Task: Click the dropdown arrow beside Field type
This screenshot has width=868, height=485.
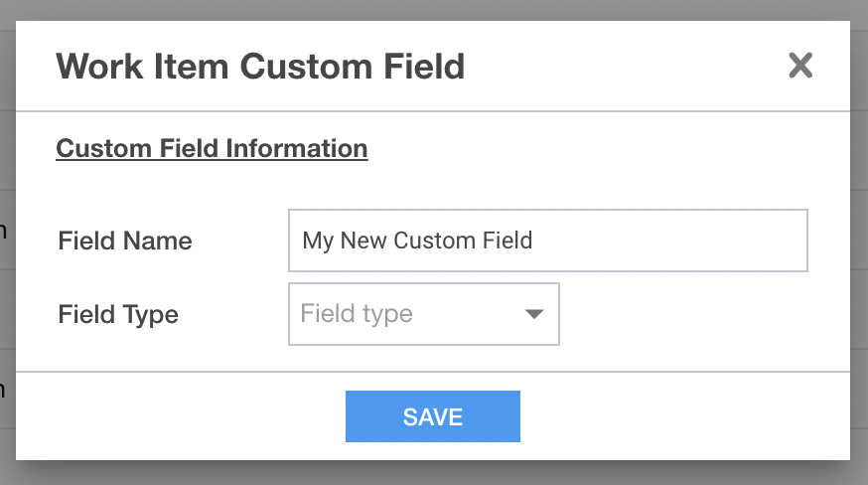Action: [x=533, y=314]
